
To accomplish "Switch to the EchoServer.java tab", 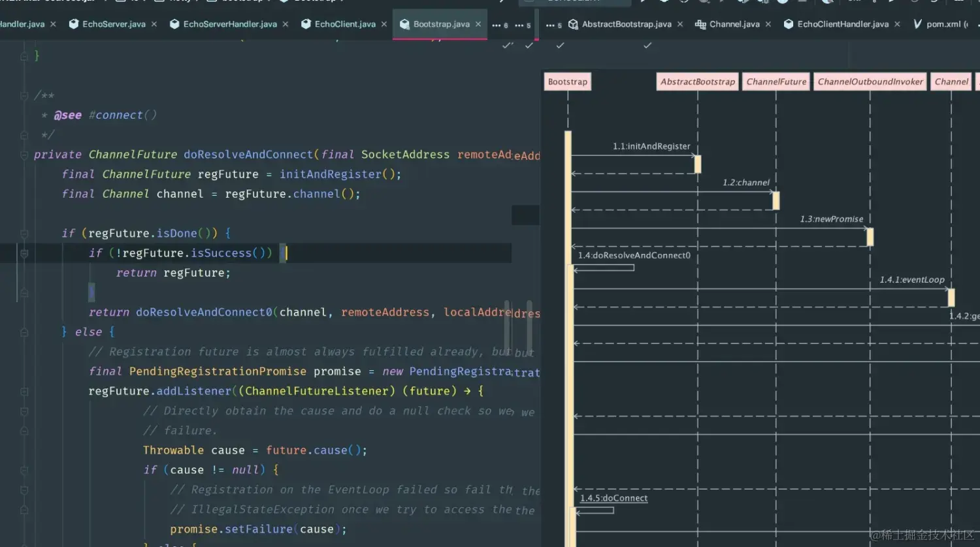I will (114, 24).
